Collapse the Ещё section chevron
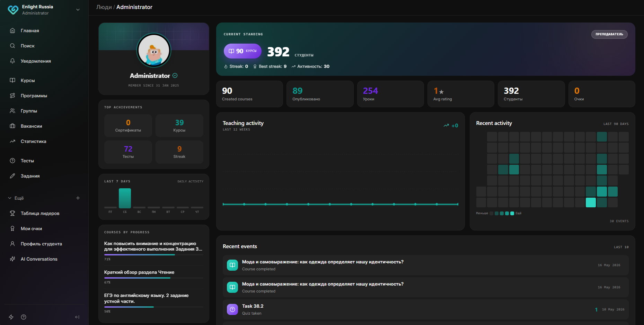 tap(10, 198)
